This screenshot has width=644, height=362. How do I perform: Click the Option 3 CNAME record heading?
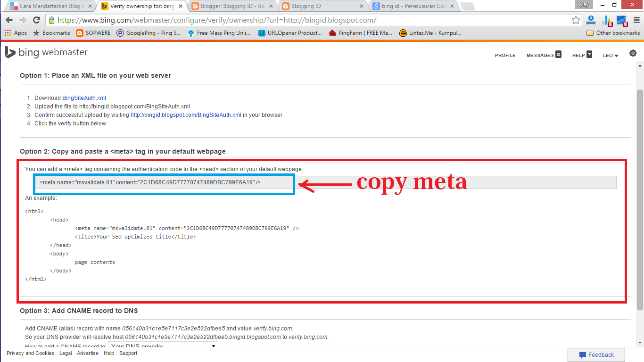coord(79,311)
